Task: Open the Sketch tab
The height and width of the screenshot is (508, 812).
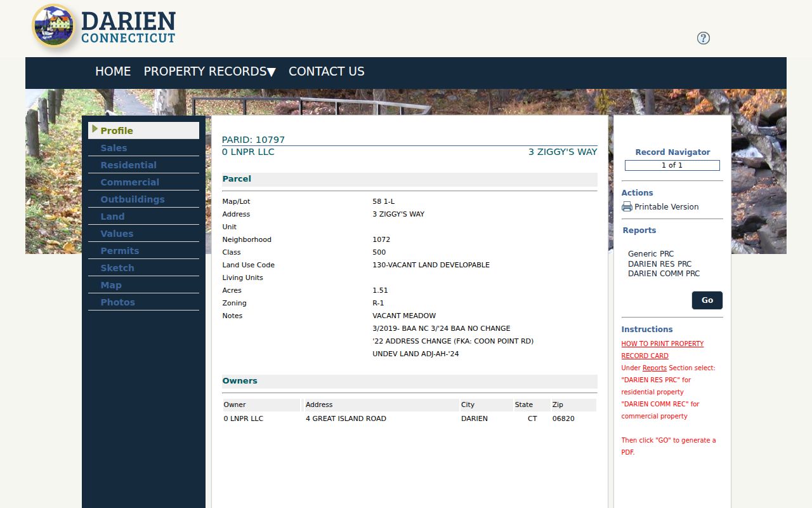Action: coord(143,268)
